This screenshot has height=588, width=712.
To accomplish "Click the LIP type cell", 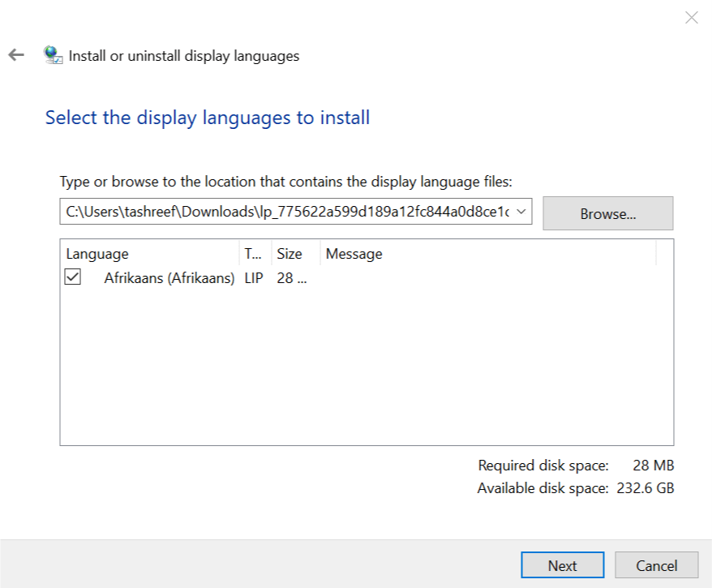I will (x=254, y=278).
